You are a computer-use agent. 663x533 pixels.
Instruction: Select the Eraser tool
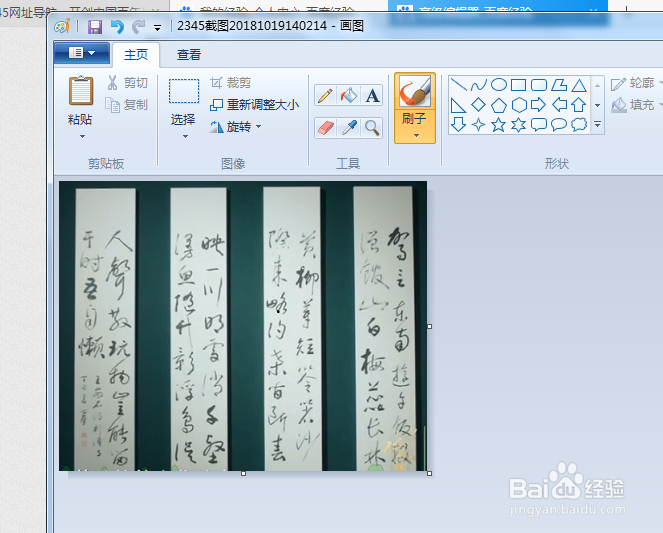[x=325, y=127]
